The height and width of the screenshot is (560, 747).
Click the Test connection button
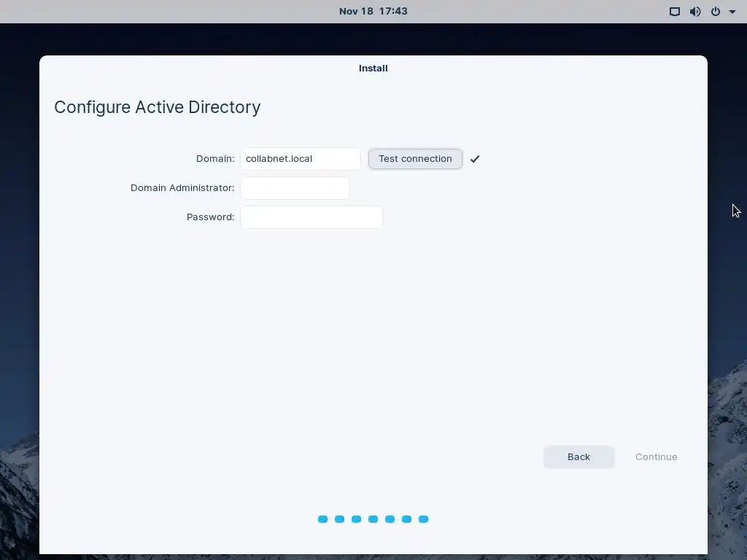415,158
